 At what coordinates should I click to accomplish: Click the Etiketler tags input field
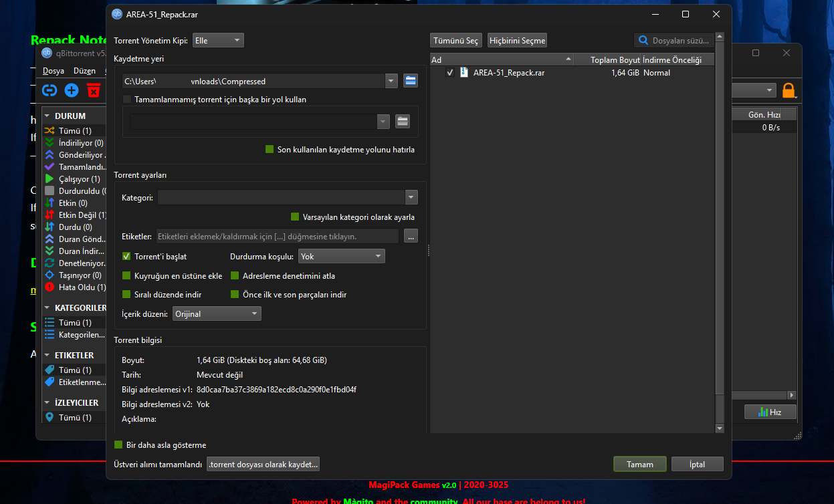coord(278,236)
